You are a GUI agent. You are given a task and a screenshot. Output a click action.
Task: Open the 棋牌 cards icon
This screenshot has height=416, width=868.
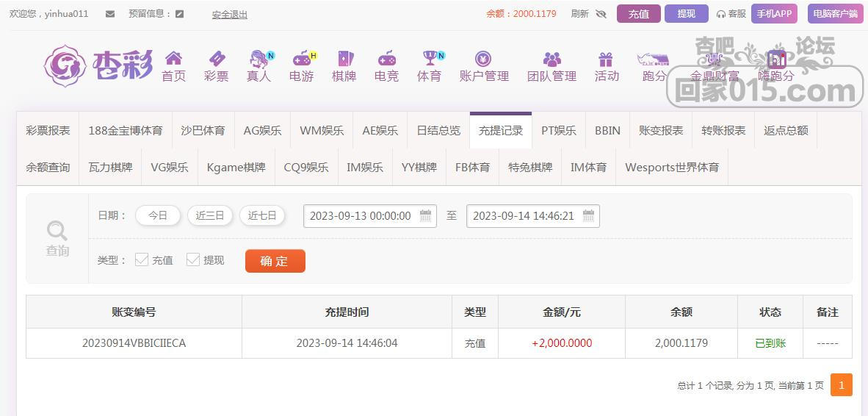(x=344, y=58)
